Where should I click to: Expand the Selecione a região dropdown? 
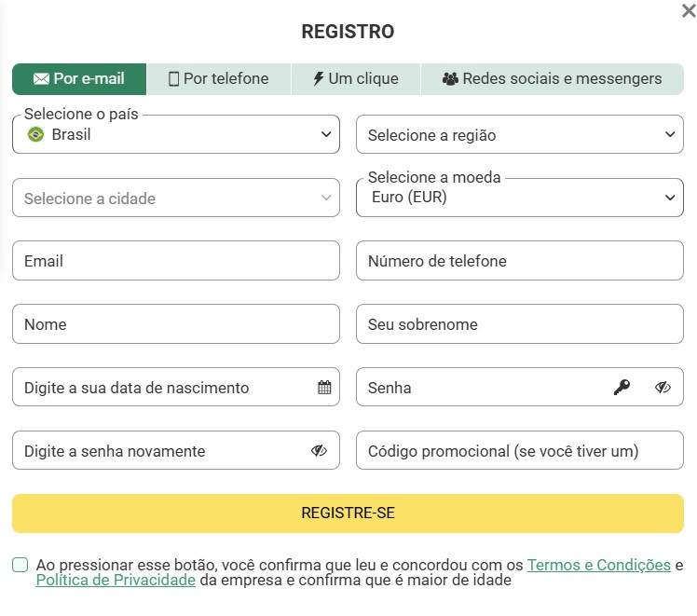tap(519, 135)
